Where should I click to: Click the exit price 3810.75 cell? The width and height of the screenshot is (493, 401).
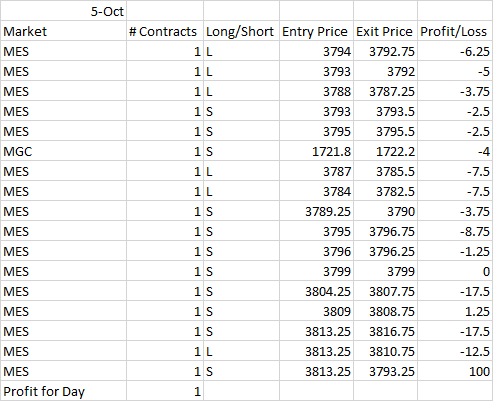coord(385,351)
